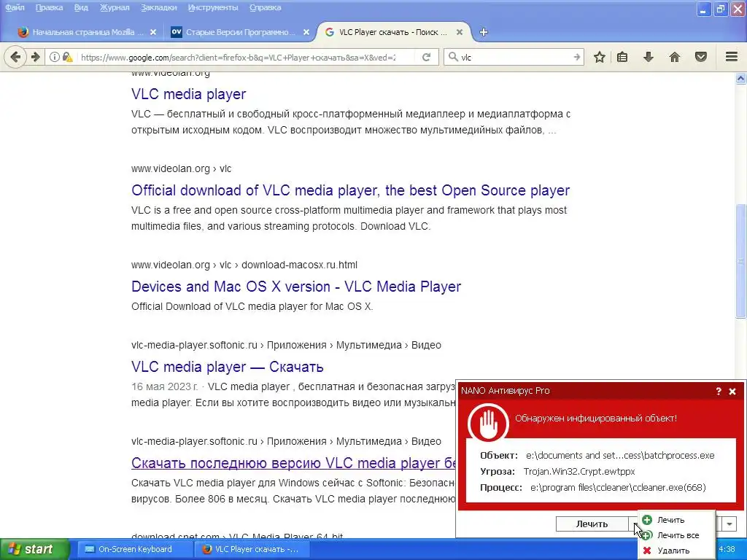The height and width of the screenshot is (560, 747).
Task: Show site information via the (i) icon
Action: pos(54,57)
